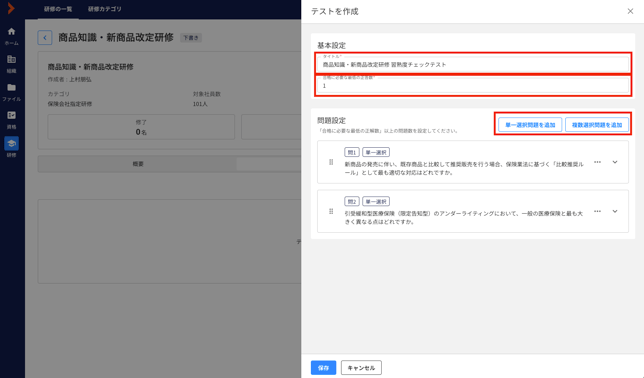644x378 pixels.
Task: Click the 101人 target employee count
Action: tap(200, 104)
